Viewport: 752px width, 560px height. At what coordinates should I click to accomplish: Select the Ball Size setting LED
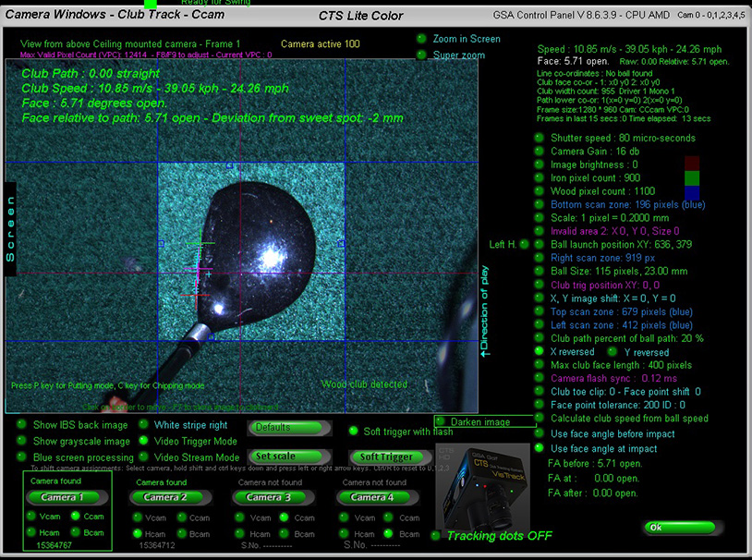point(540,271)
